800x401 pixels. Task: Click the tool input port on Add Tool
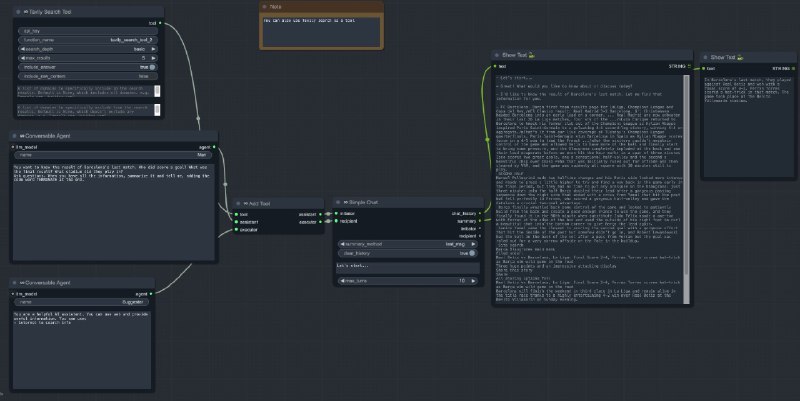pyautogui.click(x=236, y=214)
